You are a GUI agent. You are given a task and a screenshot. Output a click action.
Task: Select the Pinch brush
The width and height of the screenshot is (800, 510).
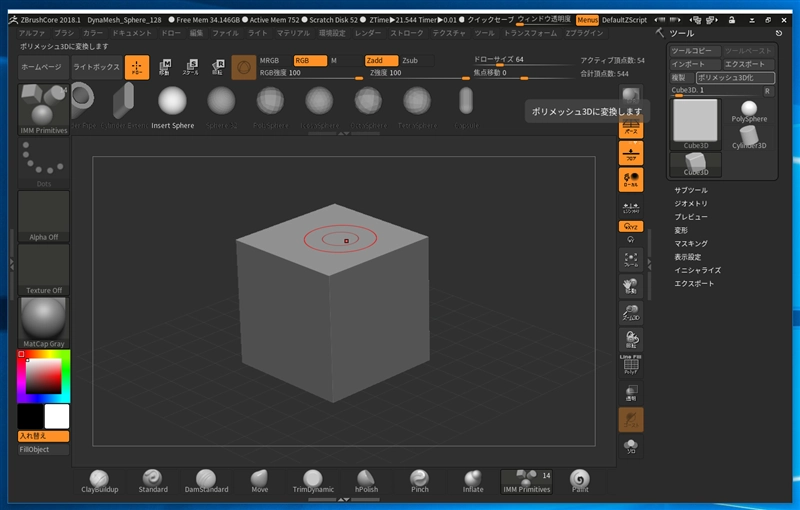[x=419, y=482]
